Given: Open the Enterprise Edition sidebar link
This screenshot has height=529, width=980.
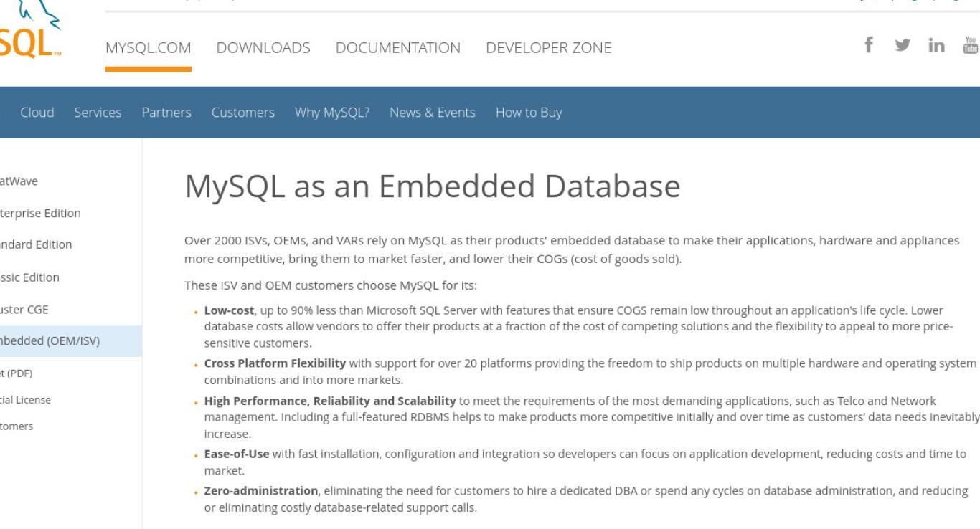Looking at the screenshot, I should coord(40,213).
